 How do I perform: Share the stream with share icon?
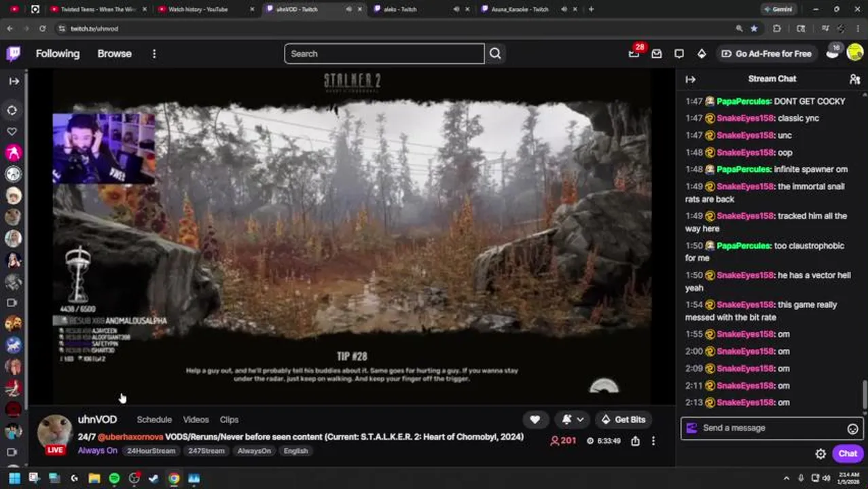[x=635, y=441]
